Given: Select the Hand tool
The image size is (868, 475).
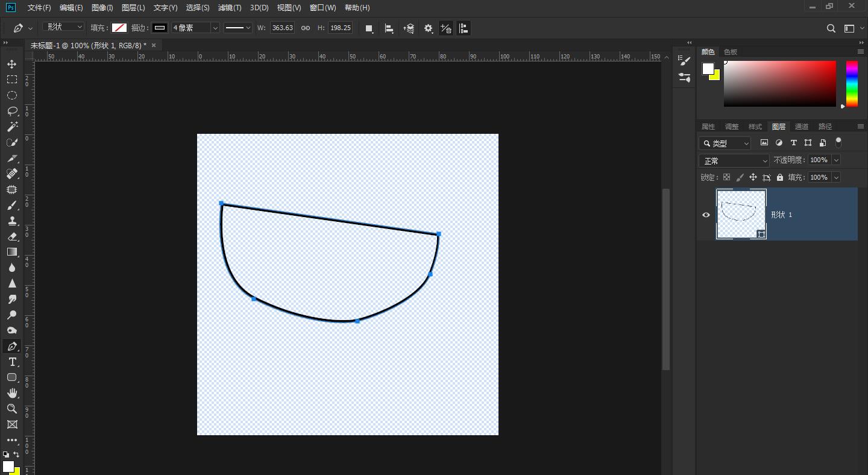Looking at the screenshot, I should point(12,393).
